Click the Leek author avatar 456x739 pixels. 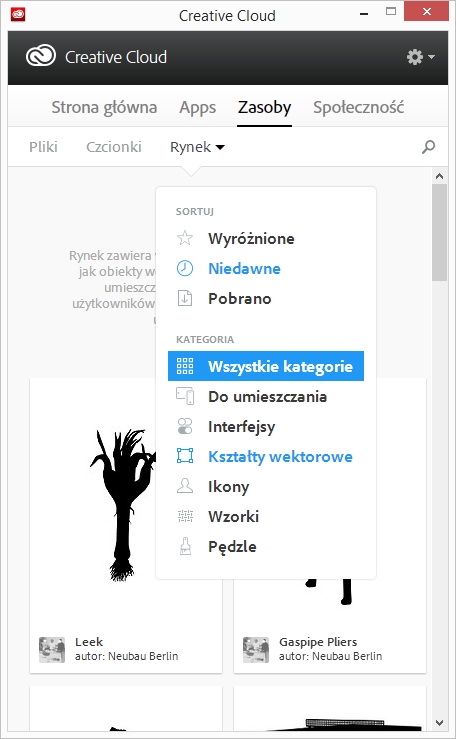point(52,649)
